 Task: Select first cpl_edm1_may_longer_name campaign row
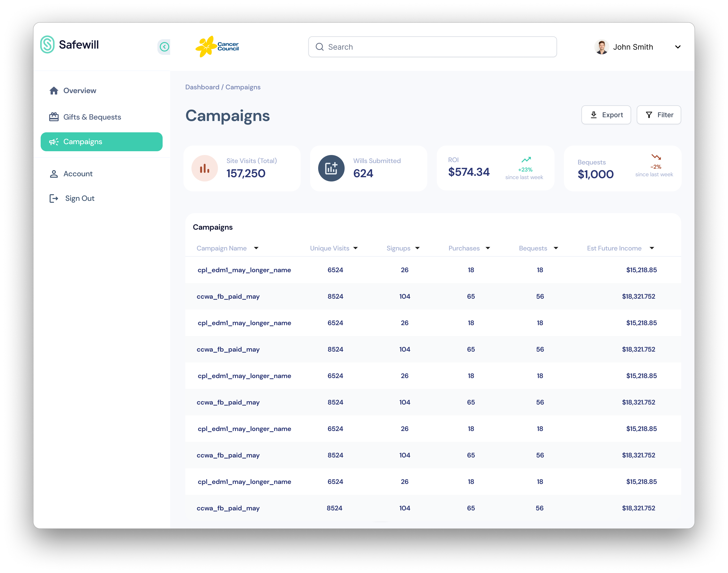pyautogui.click(x=433, y=270)
